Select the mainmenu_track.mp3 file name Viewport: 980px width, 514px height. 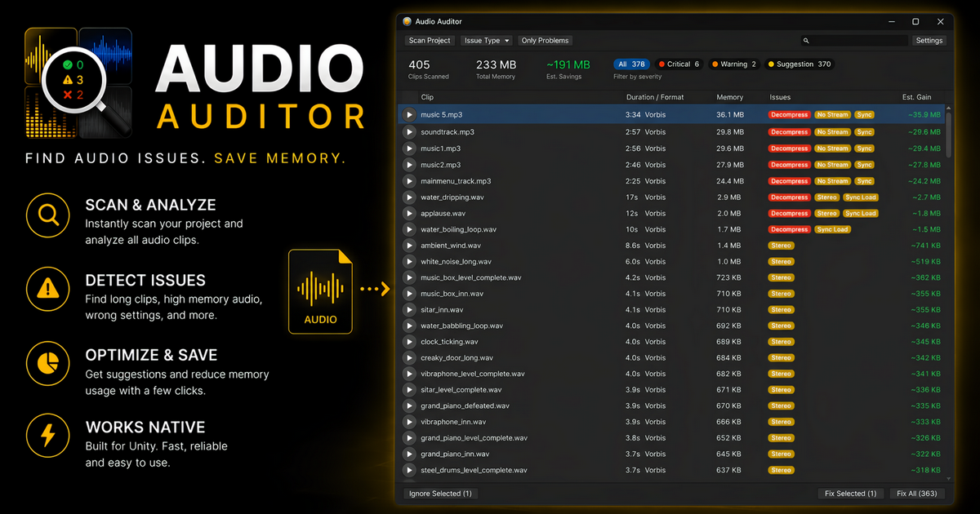[456, 181]
